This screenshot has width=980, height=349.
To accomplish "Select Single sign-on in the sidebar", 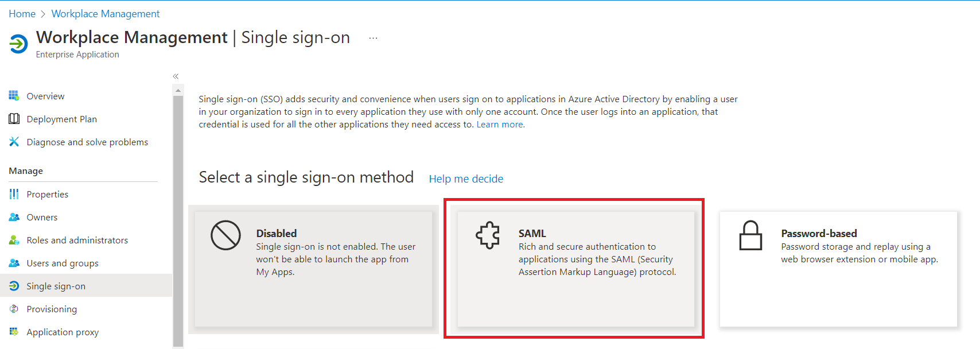I will coord(86,286).
